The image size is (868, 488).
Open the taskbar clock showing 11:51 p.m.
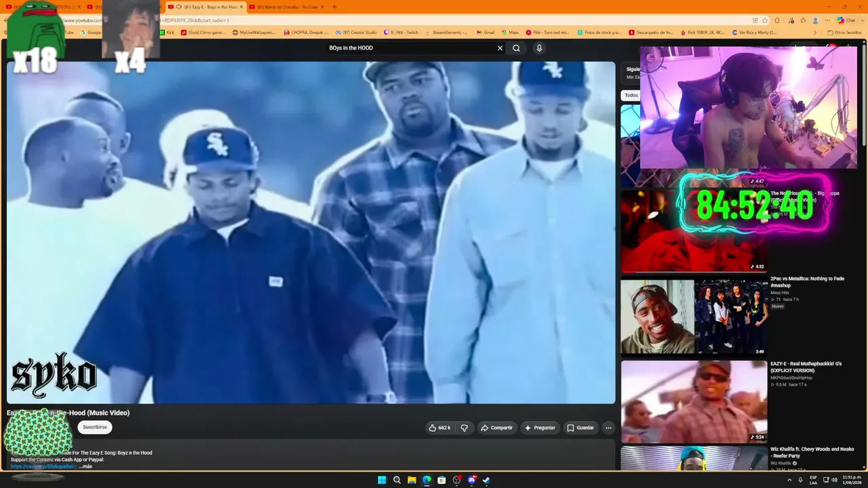(x=852, y=480)
